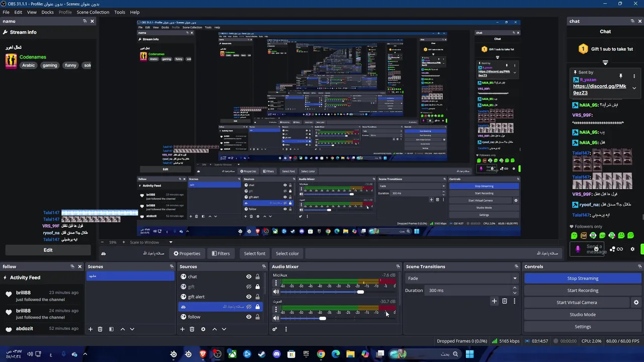The height and width of the screenshot is (362, 644).
Task: Click Stop Streaming button
Action: click(583, 278)
